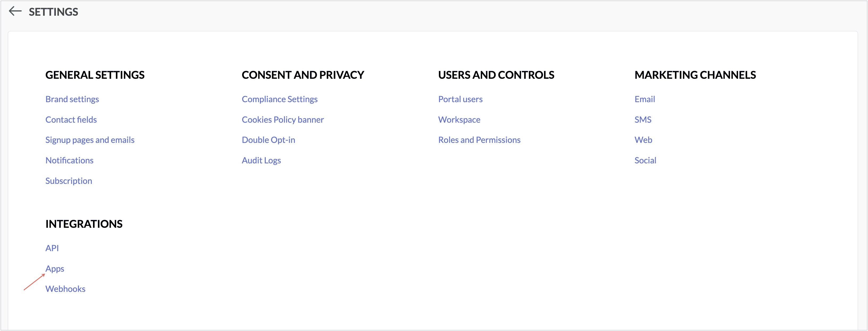Open Apps under Integrations
Image resolution: width=868 pixels, height=331 pixels.
(54, 269)
